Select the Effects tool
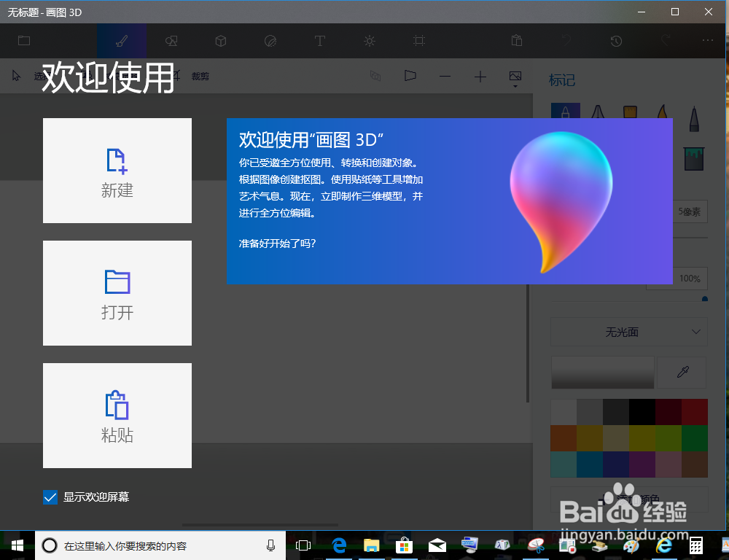Viewport: 729px width, 560px height. tap(370, 41)
